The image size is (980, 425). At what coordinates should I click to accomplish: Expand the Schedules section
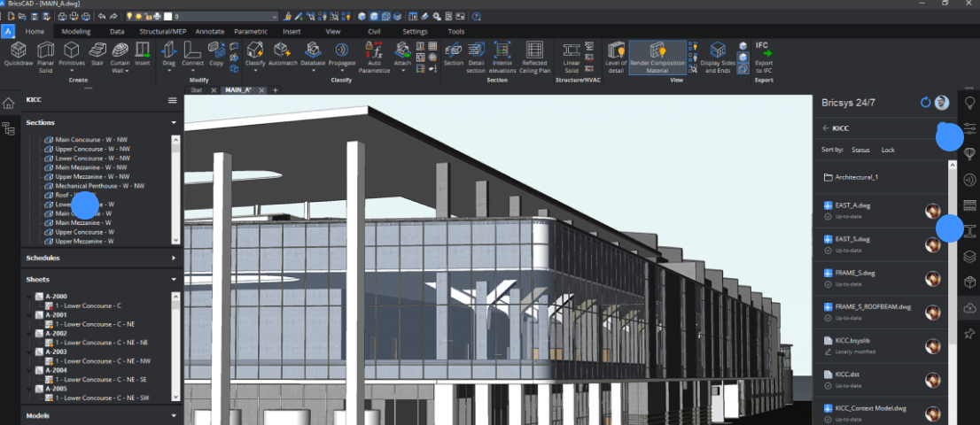(174, 258)
